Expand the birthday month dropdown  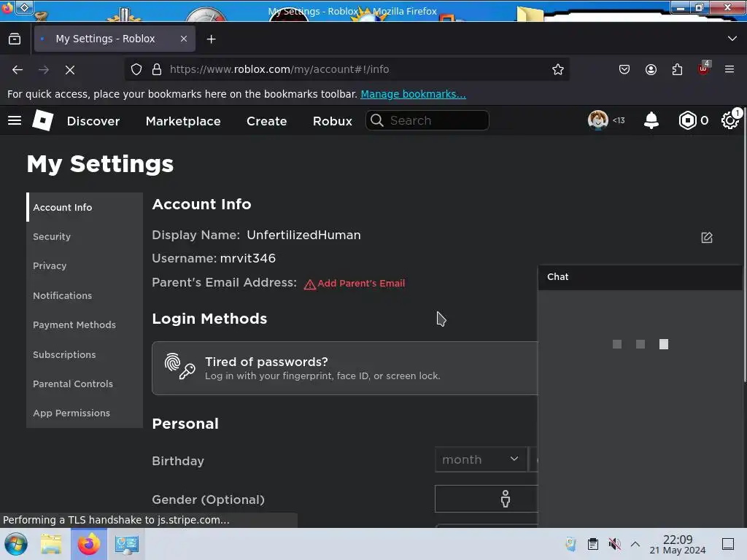pyautogui.click(x=481, y=459)
